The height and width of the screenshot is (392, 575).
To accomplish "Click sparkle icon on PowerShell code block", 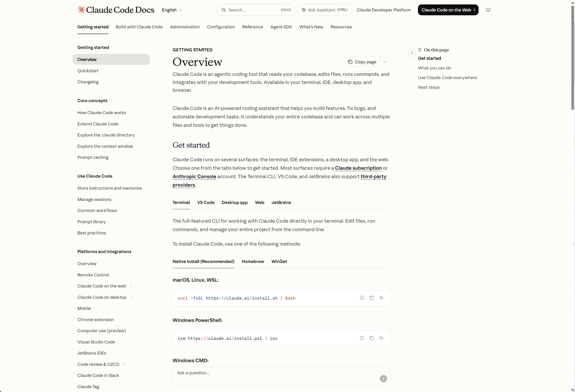I will click(x=381, y=338).
